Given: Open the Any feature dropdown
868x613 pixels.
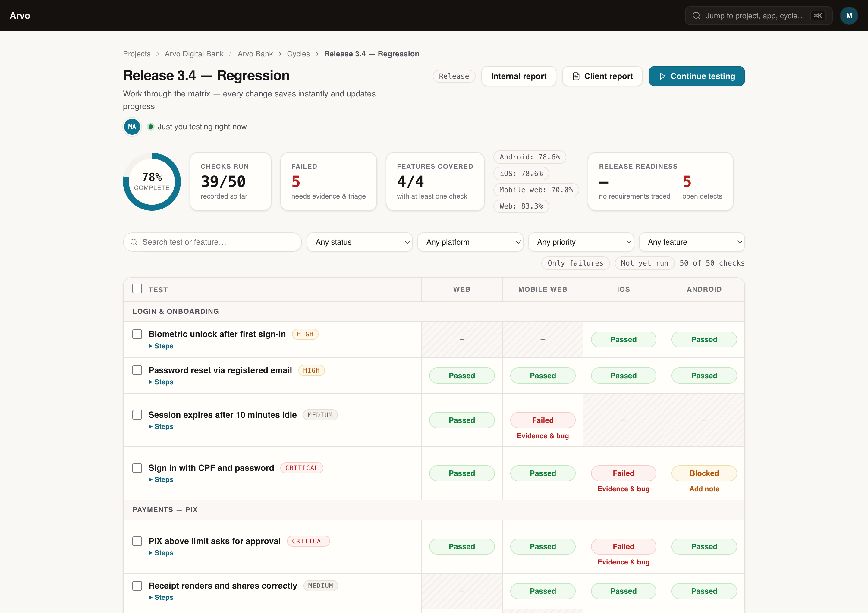Looking at the screenshot, I should (691, 242).
